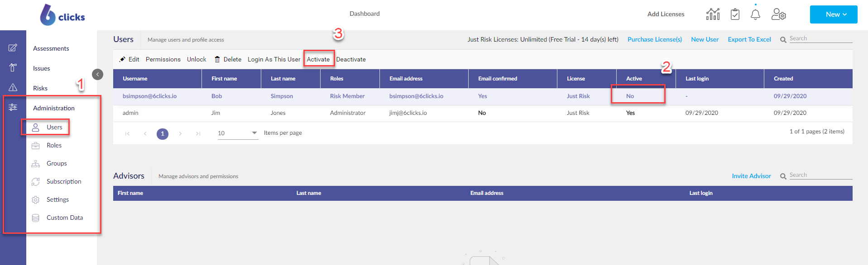
Task: Click the Deactivate button
Action: pos(351,59)
